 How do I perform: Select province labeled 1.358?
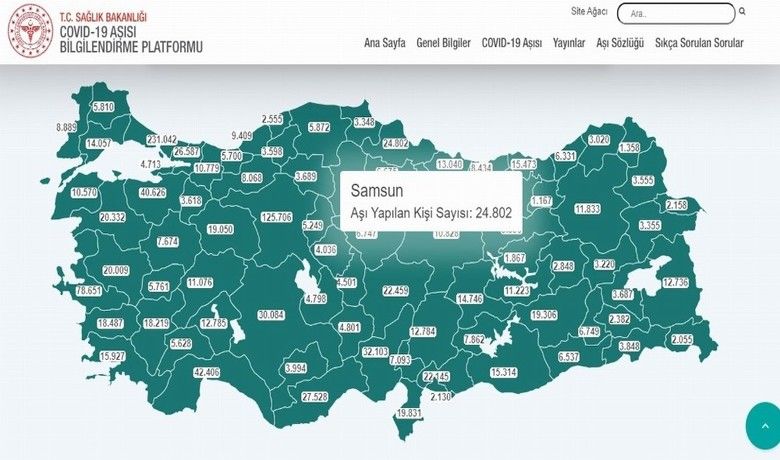point(629,147)
